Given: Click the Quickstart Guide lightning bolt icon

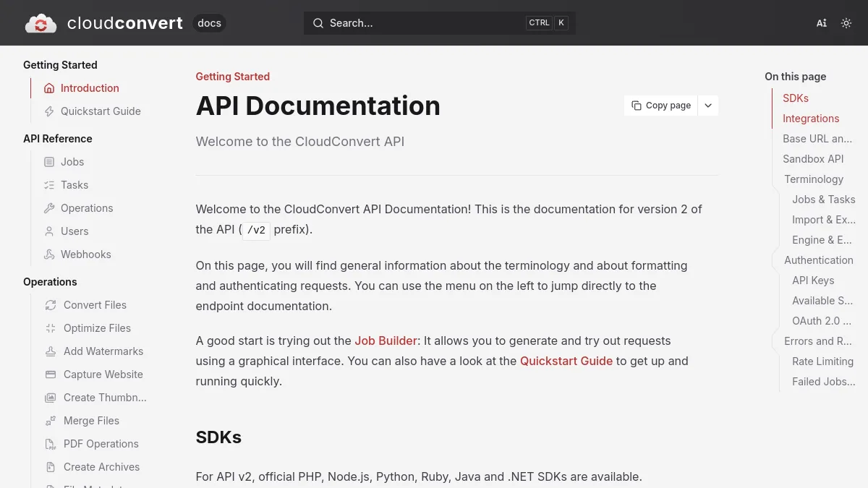Looking at the screenshot, I should point(49,111).
